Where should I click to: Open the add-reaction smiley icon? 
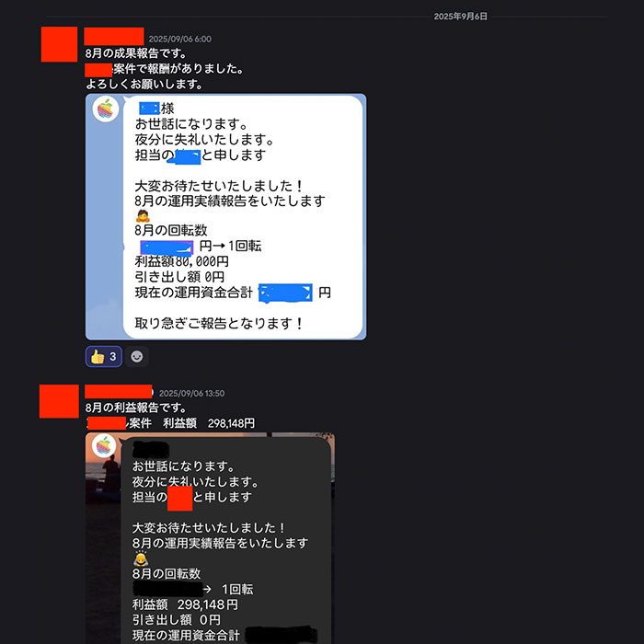137,357
